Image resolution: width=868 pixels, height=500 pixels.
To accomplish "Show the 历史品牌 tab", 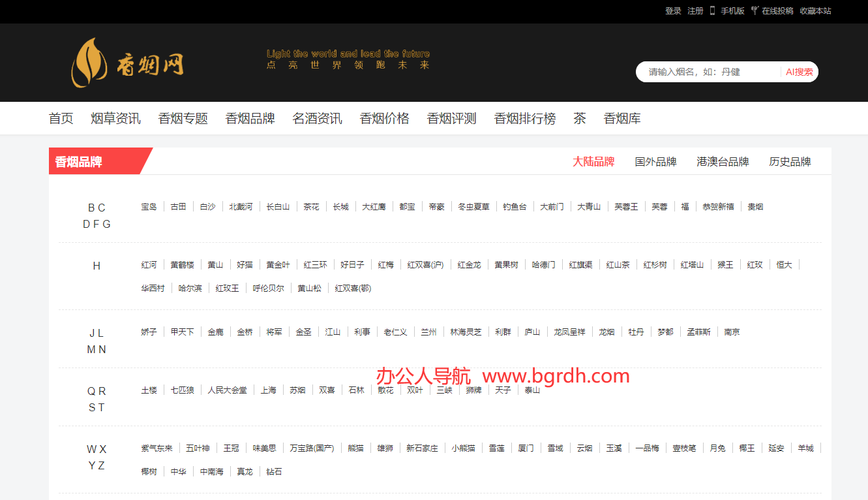I will (790, 162).
